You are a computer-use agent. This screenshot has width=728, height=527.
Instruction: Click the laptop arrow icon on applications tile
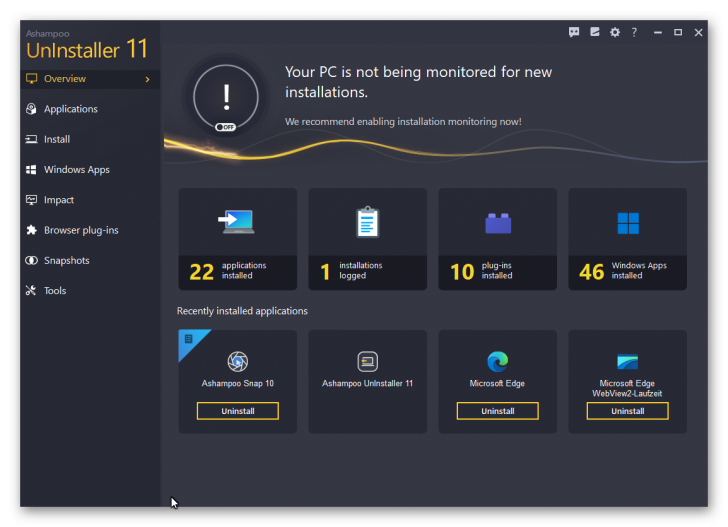[x=237, y=221]
